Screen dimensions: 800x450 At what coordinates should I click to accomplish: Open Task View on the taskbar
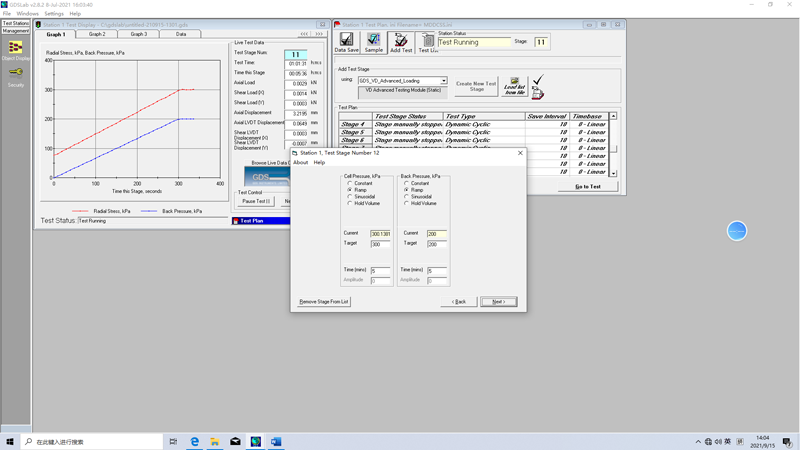coord(173,441)
